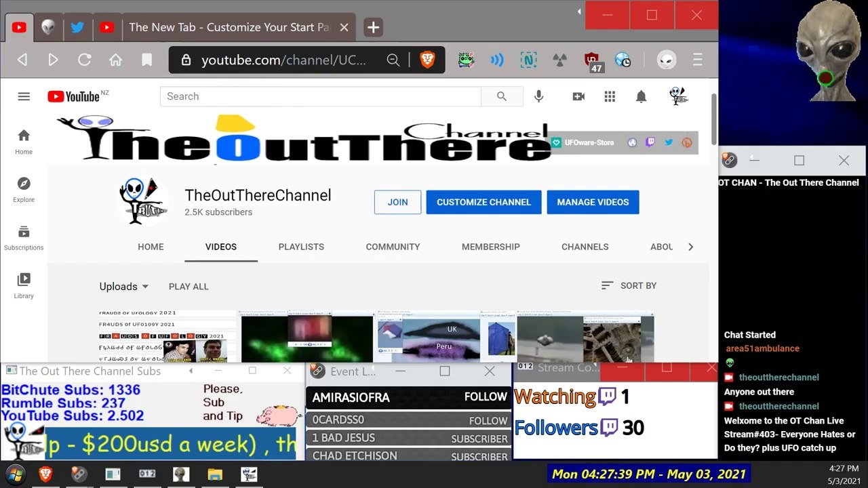The width and height of the screenshot is (868, 488).
Task: Open Subscriptions in the YouTube sidebar
Action: [x=24, y=238]
